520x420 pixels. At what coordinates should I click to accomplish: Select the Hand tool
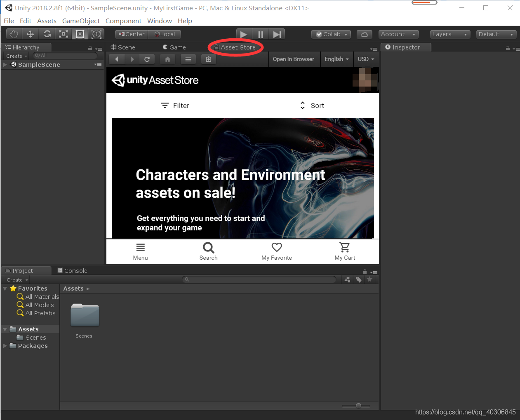tap(14, 34)
